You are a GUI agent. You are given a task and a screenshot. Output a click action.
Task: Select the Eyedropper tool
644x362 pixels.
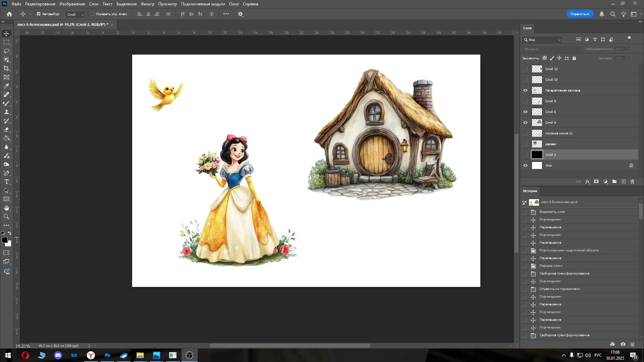pyautogui.click(x=6, y=86)
